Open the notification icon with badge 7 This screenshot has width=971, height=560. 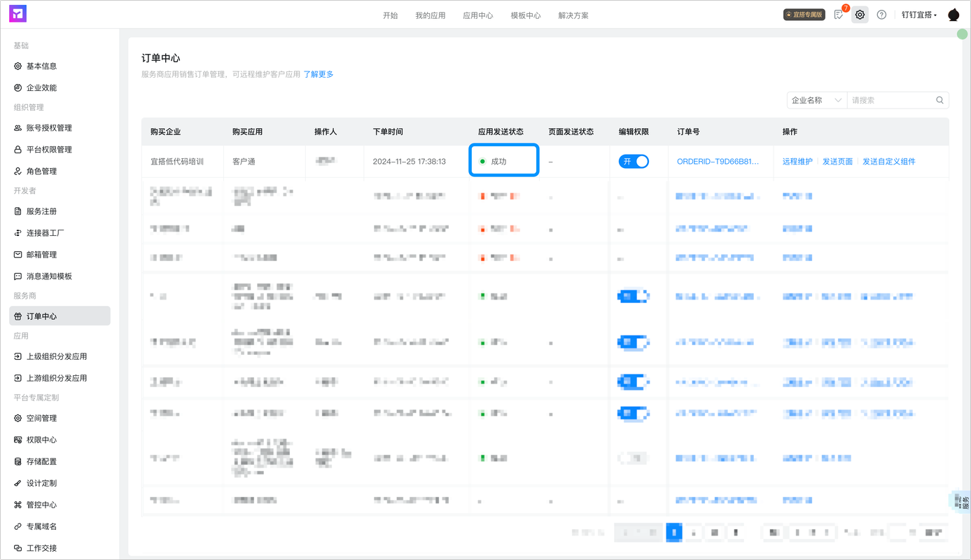pyautogui.click(x=838, y=15)
